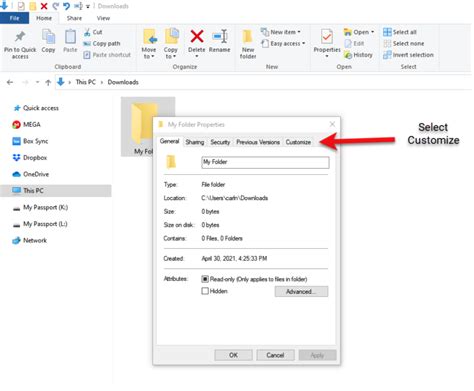The width and height of the screenshot is (474, 391).
Task: Click Invert selection
Action: (408, 55)
